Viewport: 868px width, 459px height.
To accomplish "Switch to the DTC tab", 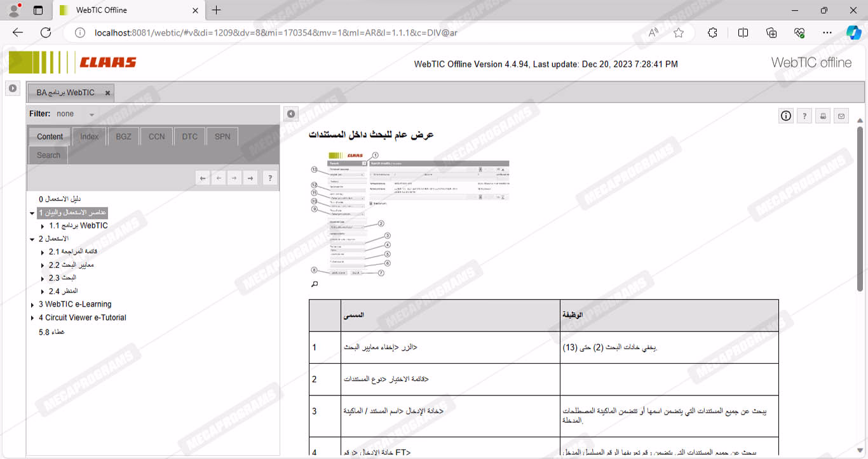I will pyautogui.click(x=189, y=136).
